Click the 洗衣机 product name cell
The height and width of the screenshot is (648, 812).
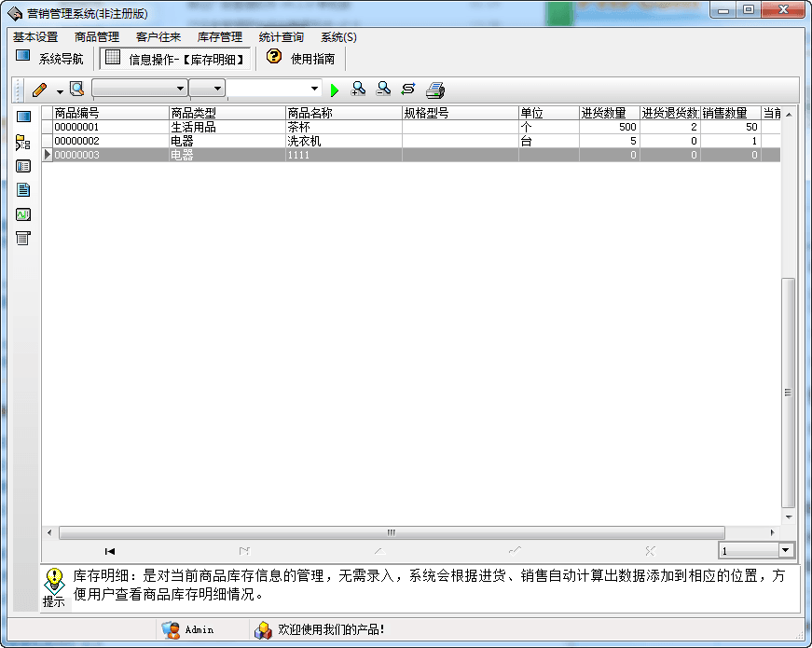point(344,141)
